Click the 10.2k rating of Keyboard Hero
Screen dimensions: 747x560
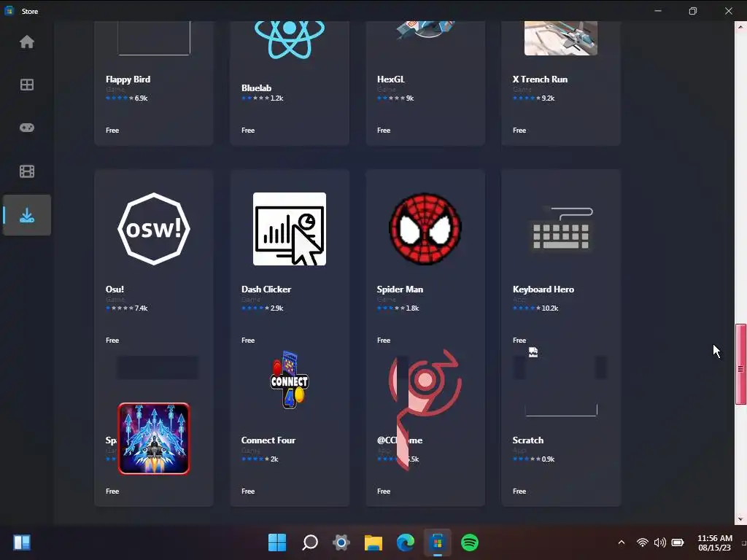(550, 308)
